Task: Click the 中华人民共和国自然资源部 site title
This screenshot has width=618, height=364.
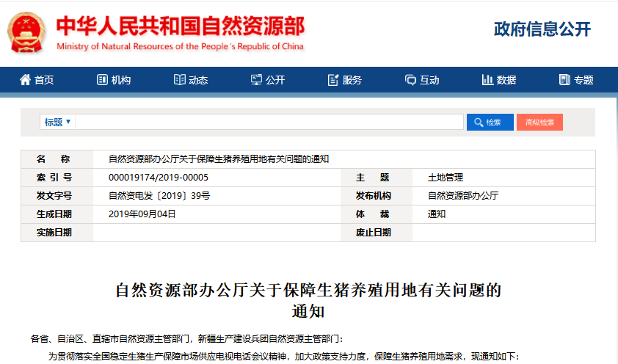Action: click(x=181, y=26)
